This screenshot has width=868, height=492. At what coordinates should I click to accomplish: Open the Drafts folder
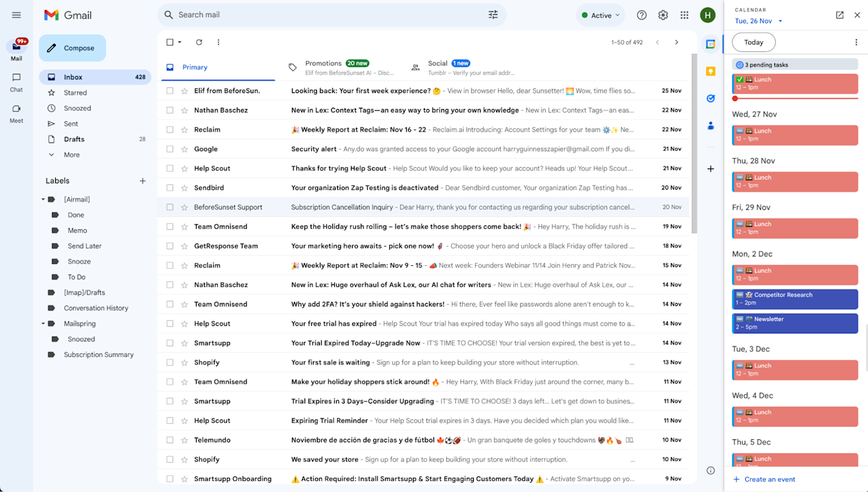point(95,139)
